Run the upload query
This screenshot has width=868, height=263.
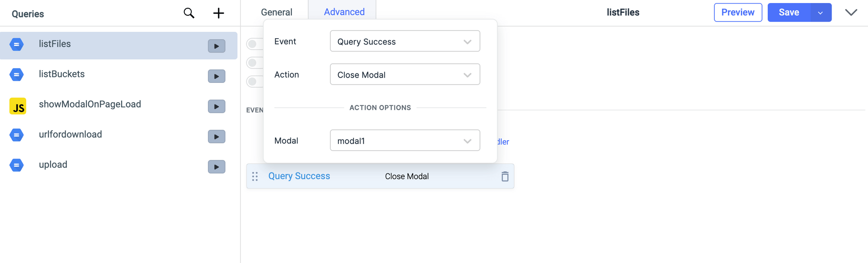[x=216, y=167]
